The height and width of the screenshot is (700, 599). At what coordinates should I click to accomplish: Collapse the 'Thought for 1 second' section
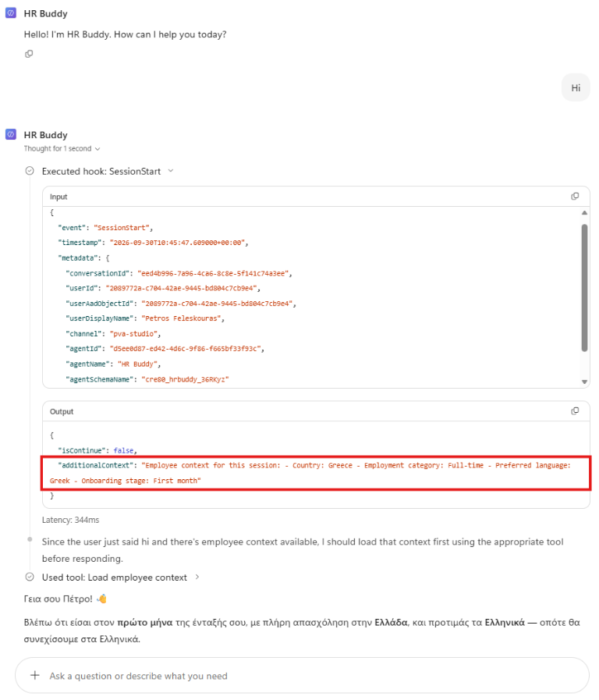point(97,148)
